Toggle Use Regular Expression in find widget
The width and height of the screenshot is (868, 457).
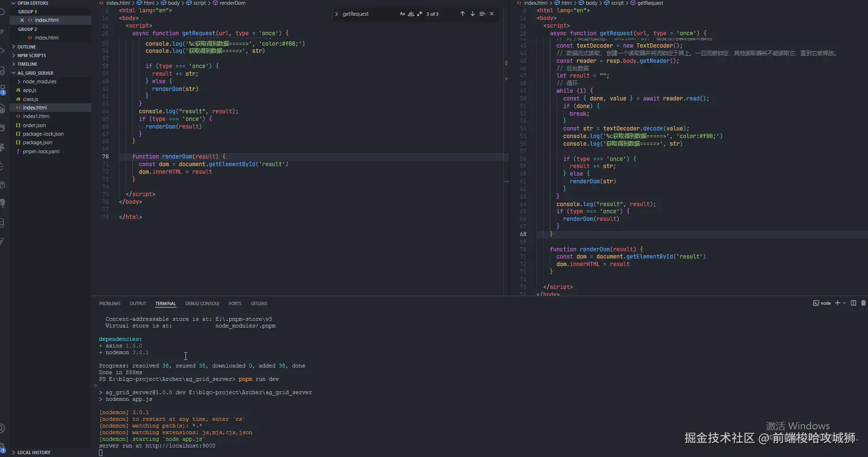click(x=419, y=14)
